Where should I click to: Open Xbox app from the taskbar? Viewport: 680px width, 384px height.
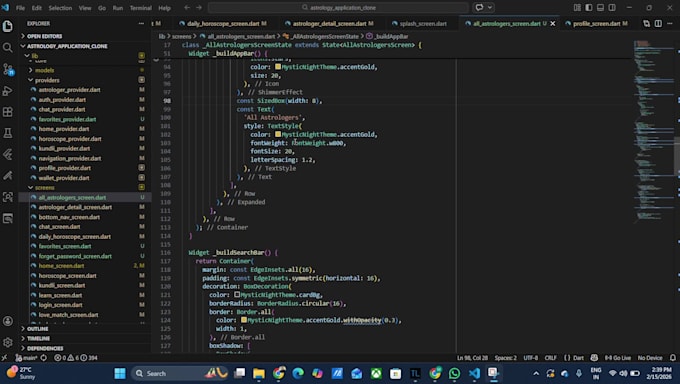pyautogui.click(x=376, y=373)
